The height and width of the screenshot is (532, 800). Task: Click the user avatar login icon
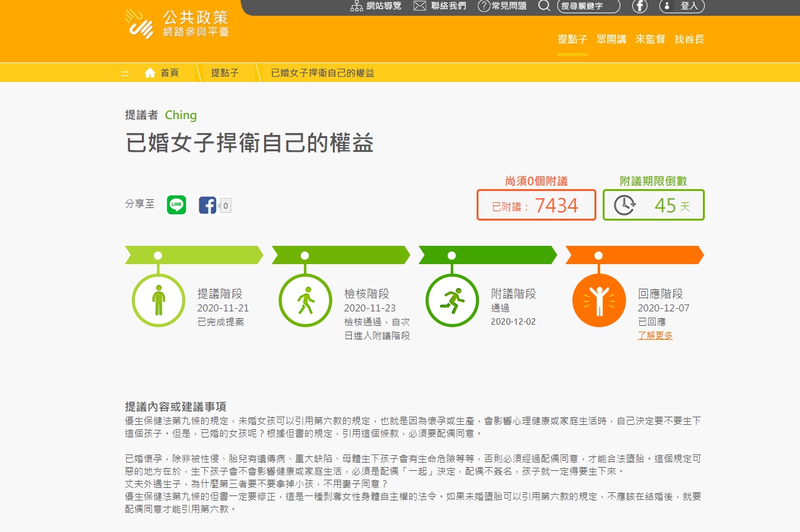click(x=667, y=6)
